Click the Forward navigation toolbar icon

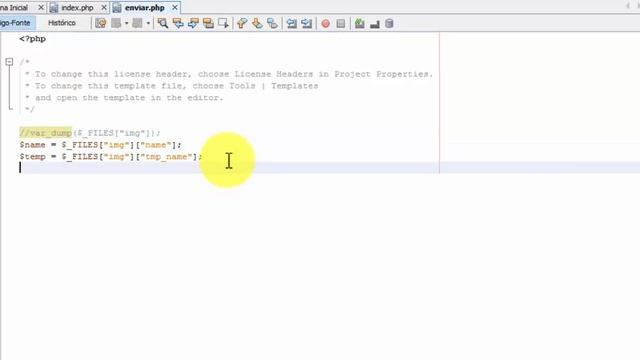(138, 23)
